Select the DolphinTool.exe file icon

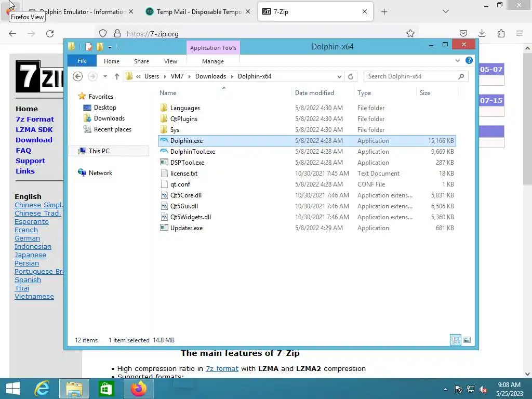pyautogui.click(x=164, y=151)
